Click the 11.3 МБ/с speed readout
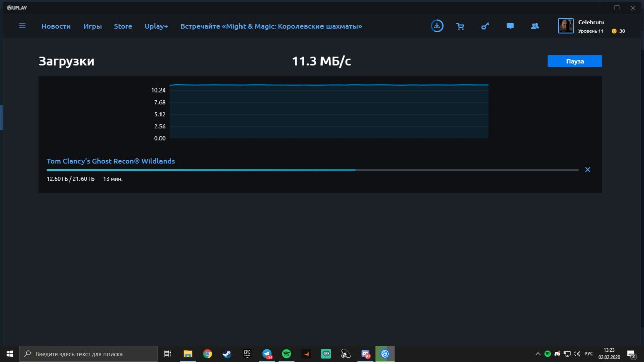The width and height of the screenshot is (644, 362). point(321,61)
